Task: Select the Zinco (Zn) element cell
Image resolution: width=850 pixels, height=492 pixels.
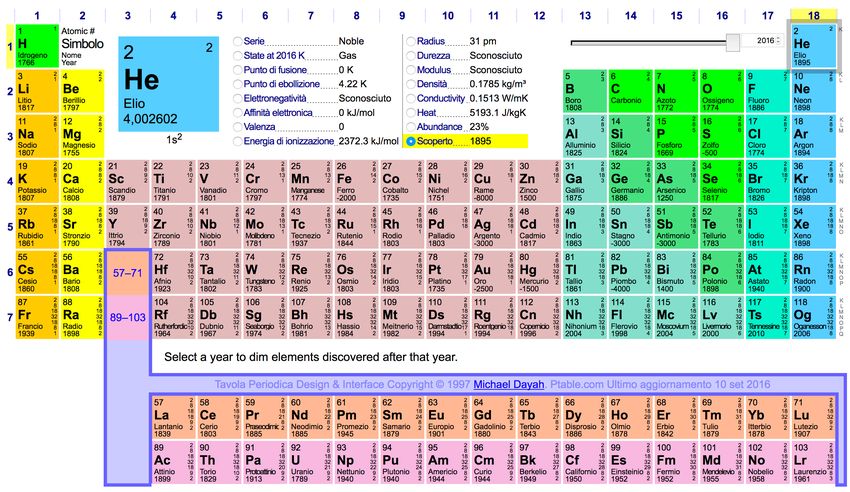Action: [539, 182]
